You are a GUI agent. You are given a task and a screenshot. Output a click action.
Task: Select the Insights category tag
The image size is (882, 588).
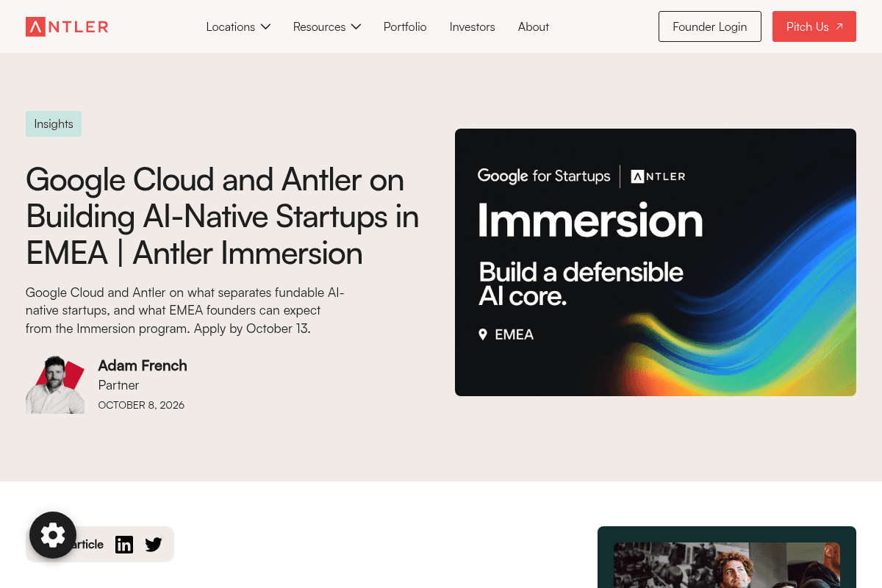pos(54,123)
